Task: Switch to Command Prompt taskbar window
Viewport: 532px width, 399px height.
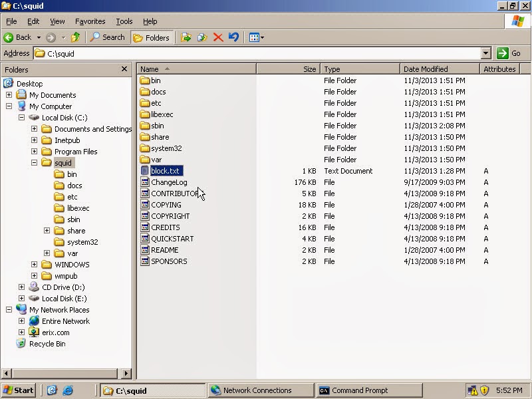Action: (x=369, y=390)
